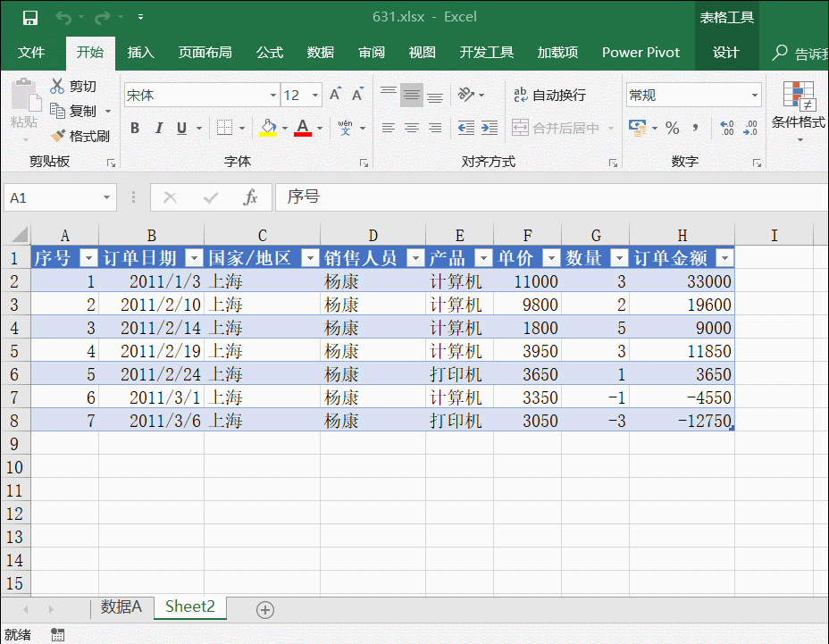Click the Conditional Formatting (条件格式) button
The height and width of the screenshot is (644, 829).
(799, 109)
